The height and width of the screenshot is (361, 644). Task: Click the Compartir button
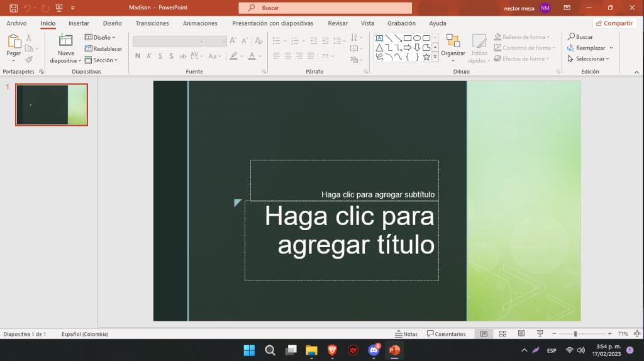click(x=615, y=23)
